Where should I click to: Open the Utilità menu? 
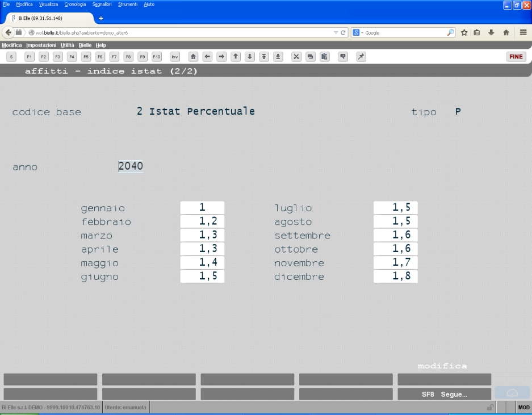[67, 45]
